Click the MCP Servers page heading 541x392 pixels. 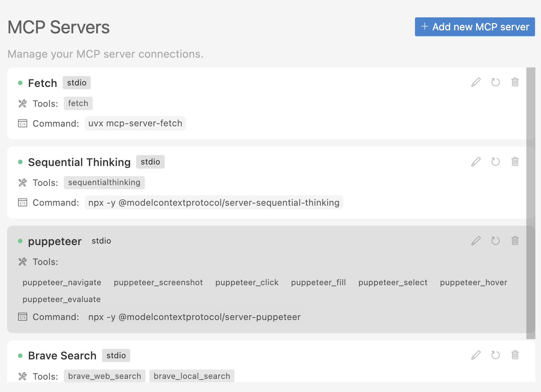pyautogui.click(x=59, y=27)
